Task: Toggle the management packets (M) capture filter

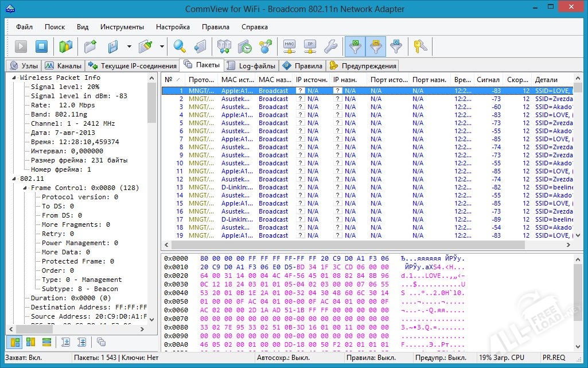Action: pyautogui.click(x=375, y=47)
